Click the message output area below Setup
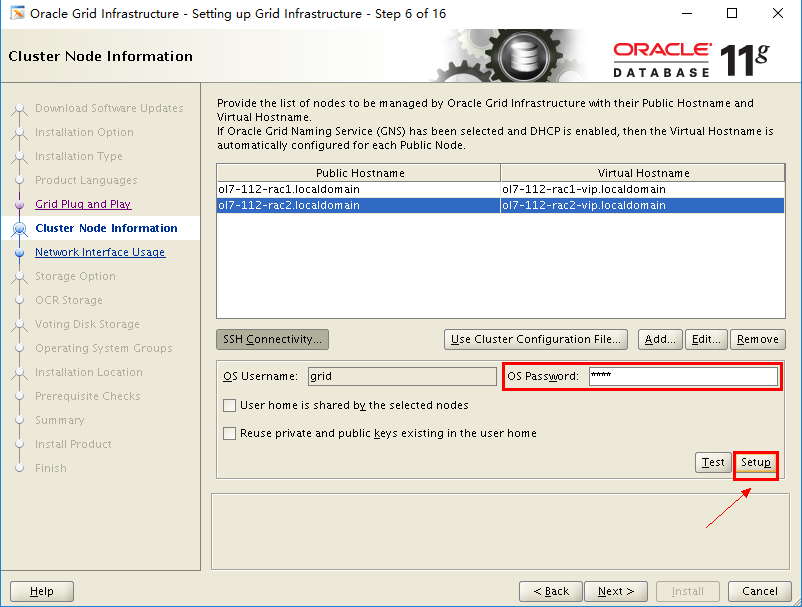 [500, 531]
